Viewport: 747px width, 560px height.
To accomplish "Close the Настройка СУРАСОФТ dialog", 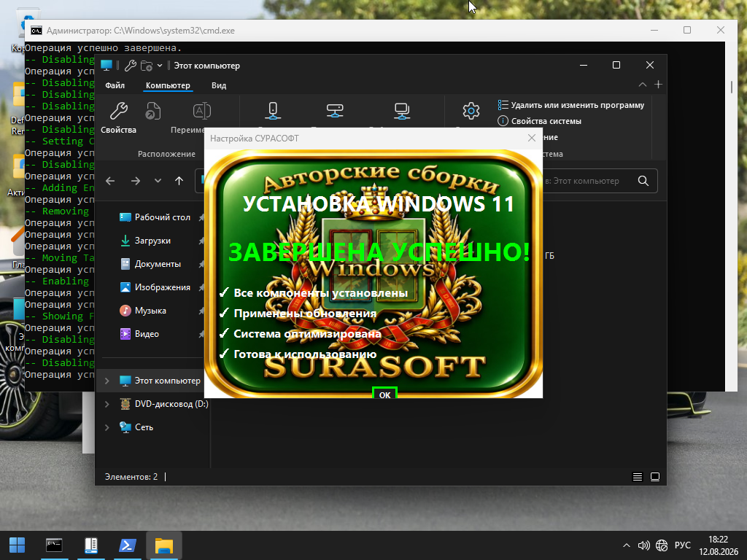I will pyautogui.click(x=532, y=138).
